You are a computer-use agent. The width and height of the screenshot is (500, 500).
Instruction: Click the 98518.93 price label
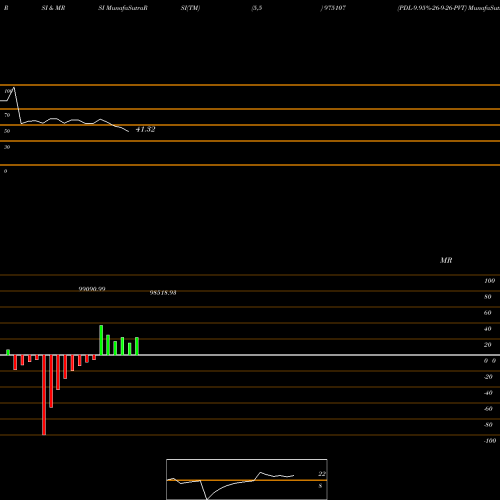163,293
